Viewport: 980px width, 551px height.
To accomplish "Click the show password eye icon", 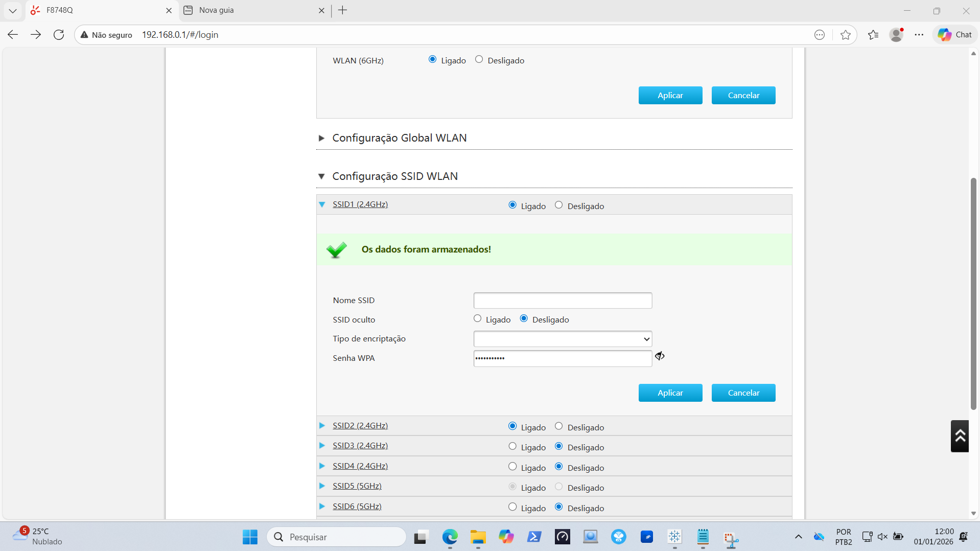I will tap(660, 356).
